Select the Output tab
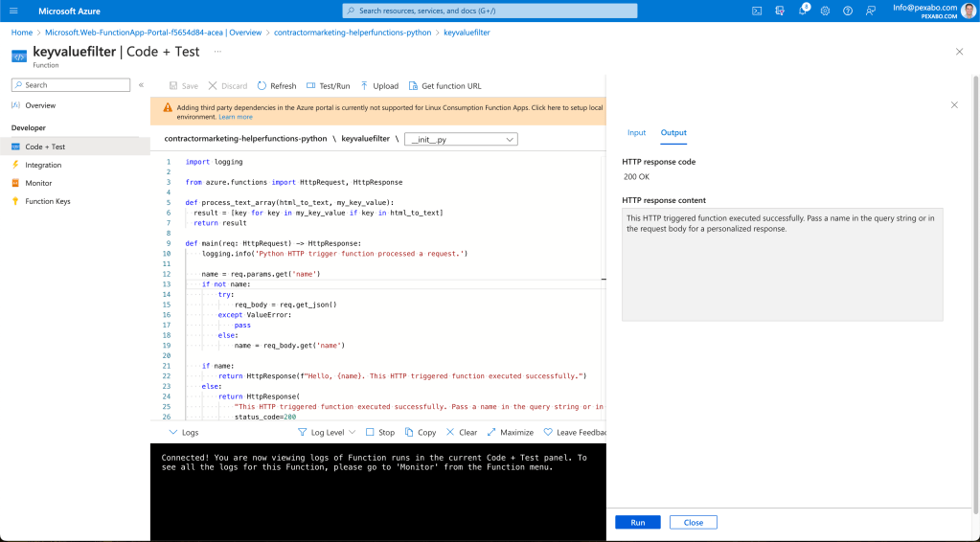This screenshot has width=980, height=542. 673,132
